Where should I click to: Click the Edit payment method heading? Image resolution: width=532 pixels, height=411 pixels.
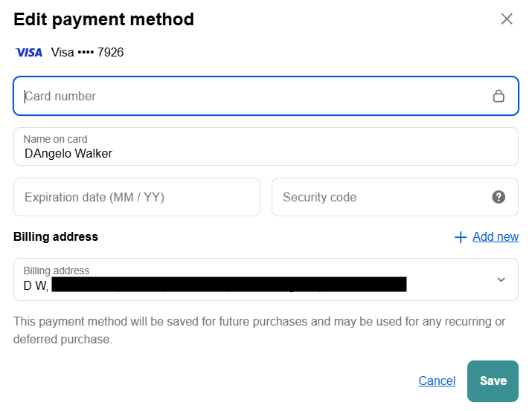pos(103,19)
